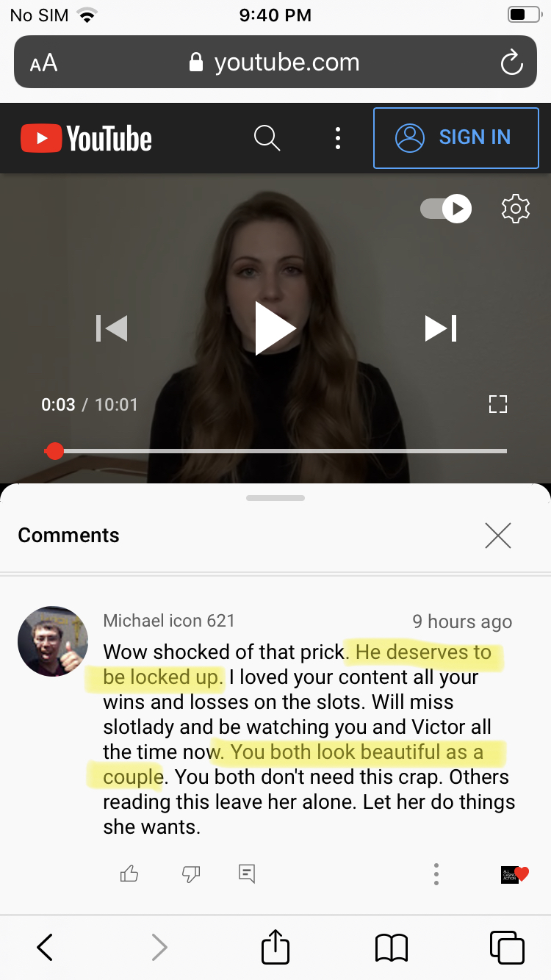The height and width of the screenshot is (980, 551).
Task: Open Michael icon 621's profile picture
Action: (53, 641)
